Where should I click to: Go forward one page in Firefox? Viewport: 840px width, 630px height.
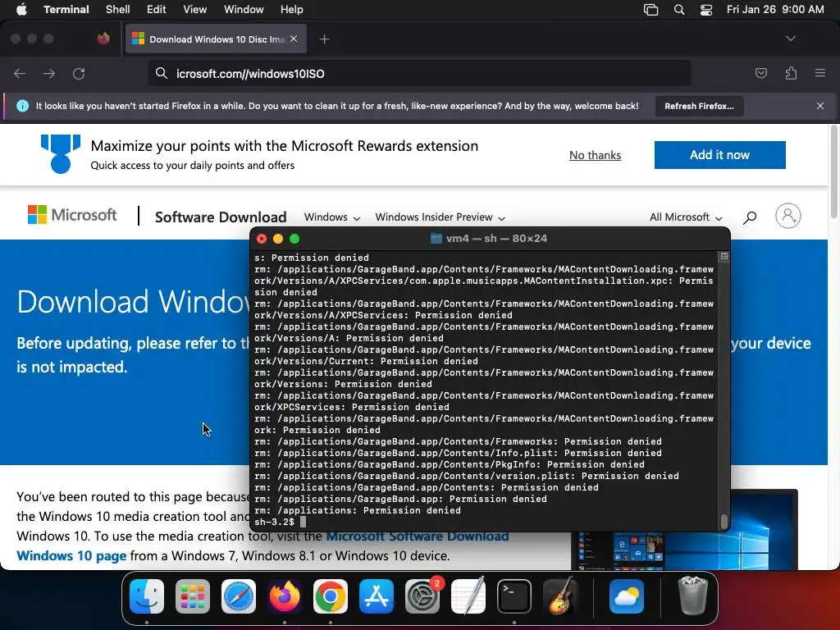point(49,73)
